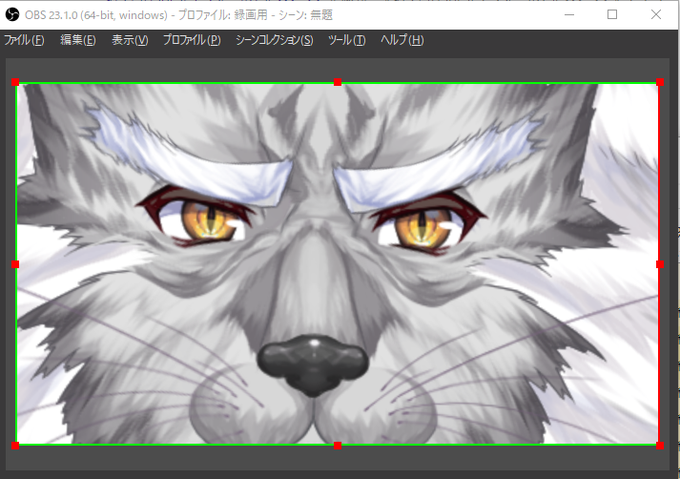Close the OBS window

[656, 15]
